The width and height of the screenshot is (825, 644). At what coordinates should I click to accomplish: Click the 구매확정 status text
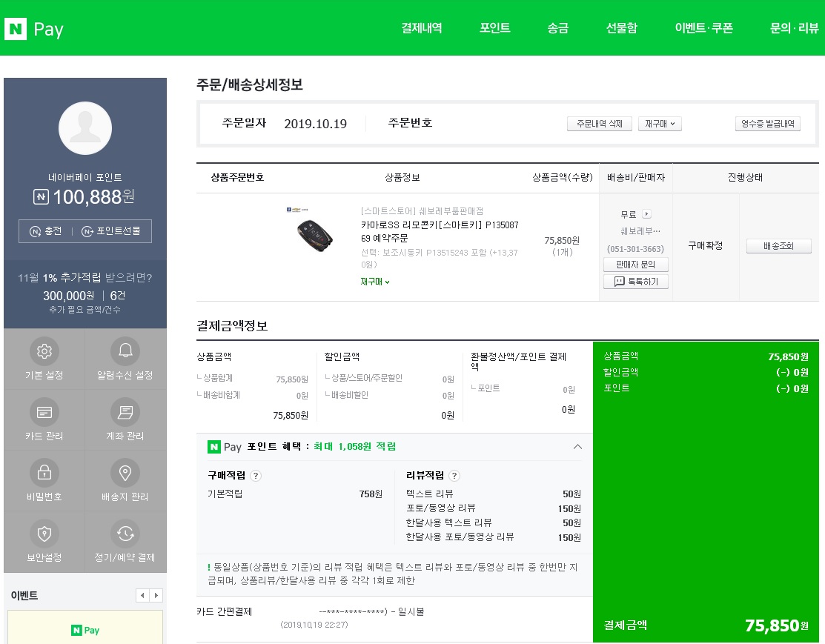click(706, 246)
